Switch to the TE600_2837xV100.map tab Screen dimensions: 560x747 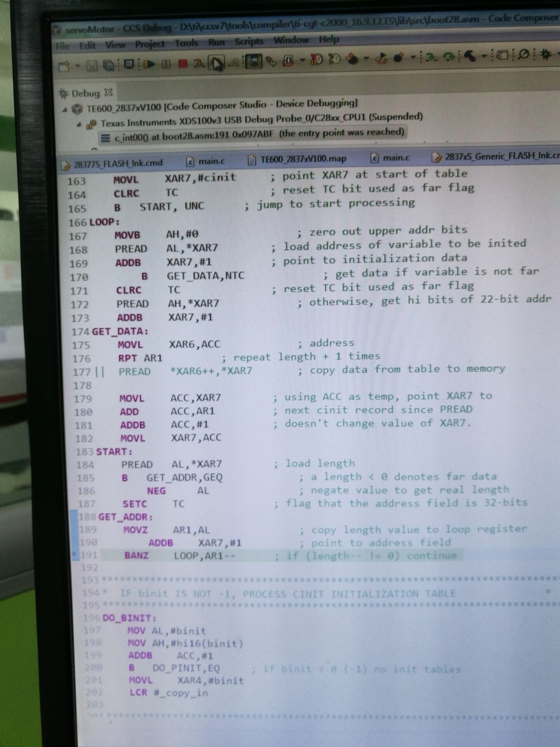pos(297,159)
